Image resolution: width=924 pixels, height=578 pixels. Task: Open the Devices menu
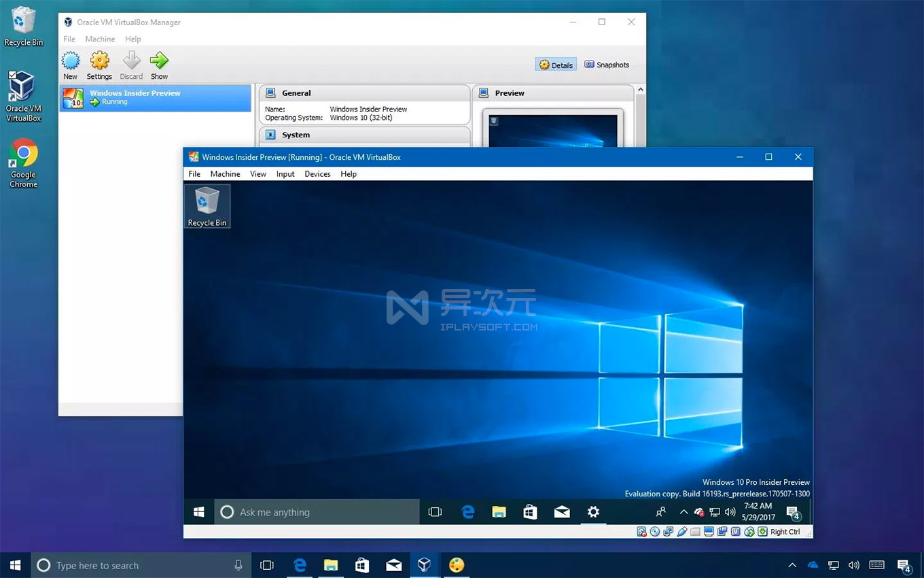pos(317,174)
